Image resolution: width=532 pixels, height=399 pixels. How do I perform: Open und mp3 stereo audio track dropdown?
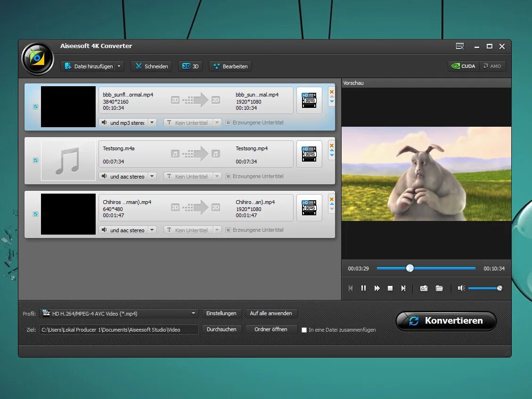[152, 122]
